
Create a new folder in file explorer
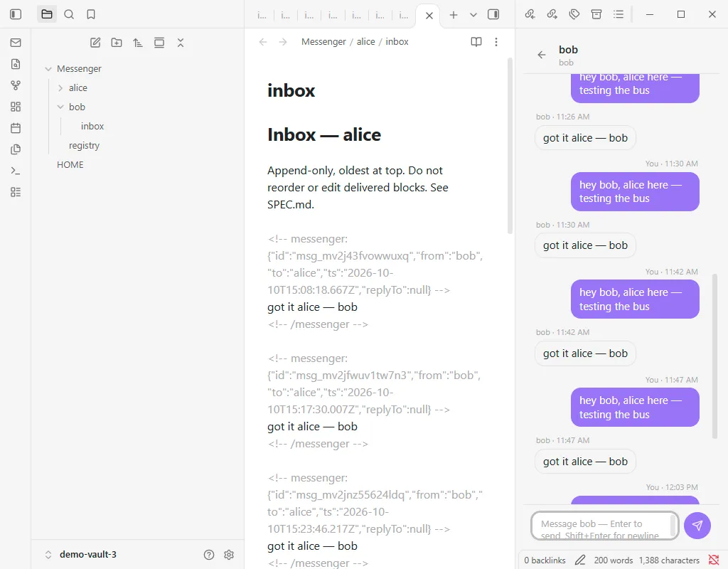pyautogui.click(x=117, y=43)
